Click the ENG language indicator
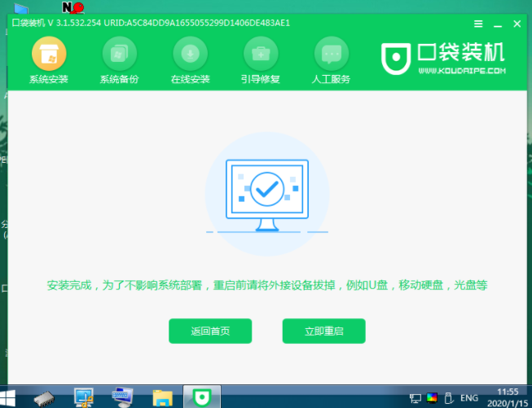This screenshot has width=532, height=408. [469, 398]
